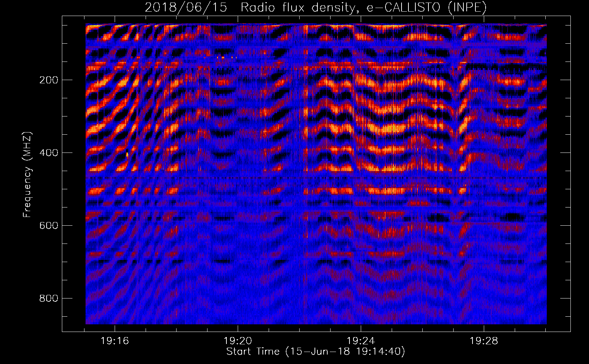Click the 'Frequency (MHZ)' axis label
The width and height of the screenshot is (589, 364).
pos(27,175)
